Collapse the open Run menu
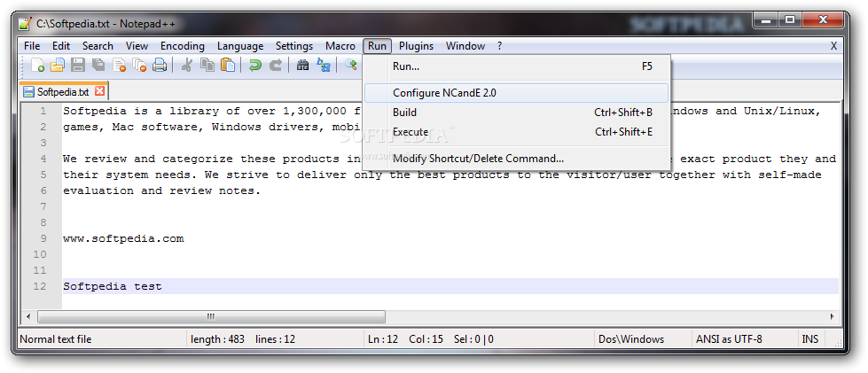 coord(377,46)
